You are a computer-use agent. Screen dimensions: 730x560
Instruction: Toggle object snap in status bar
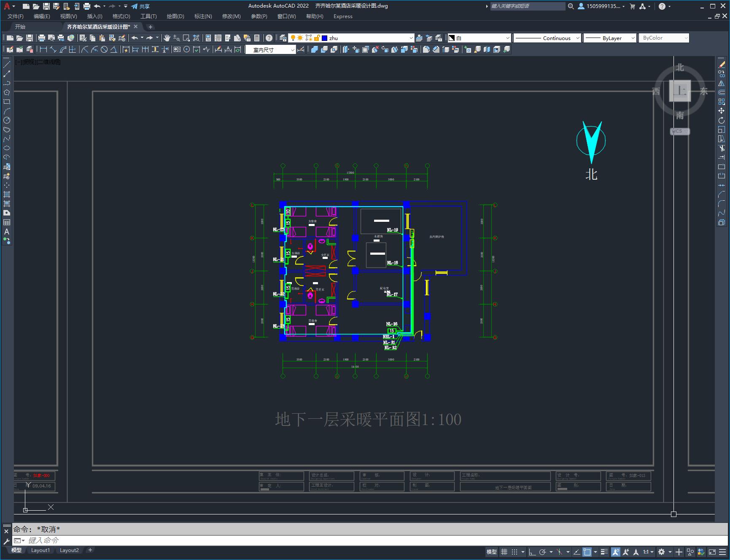[x=587, y=552]
